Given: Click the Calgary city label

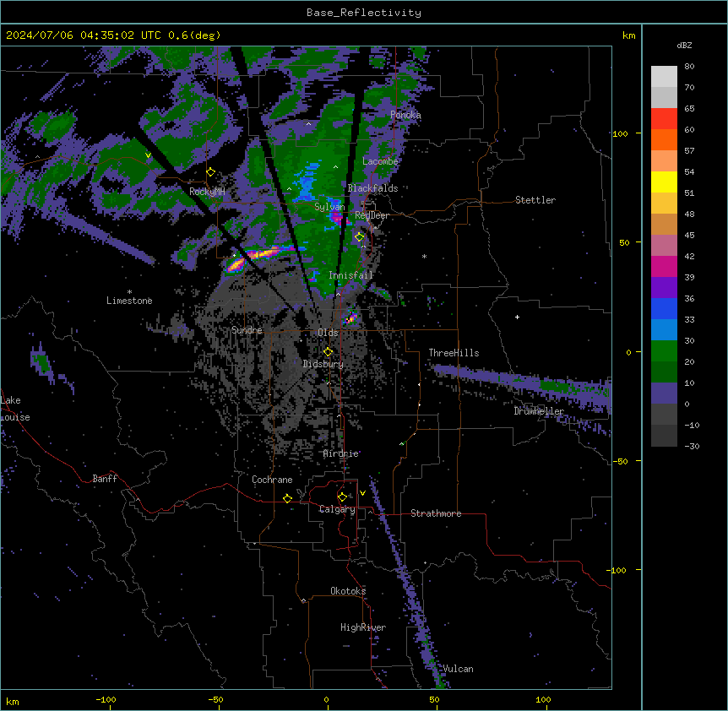Looking at the screenshot, I should pos(337,509).
